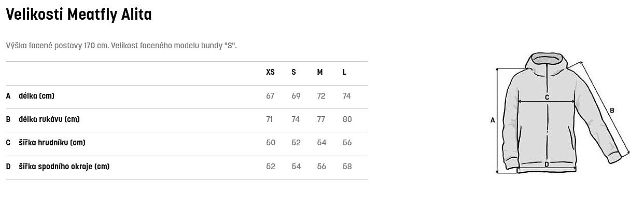Click value 50 for chest width XS
Viewport: 644px width, 206px height.
click(x=271, y=143)
